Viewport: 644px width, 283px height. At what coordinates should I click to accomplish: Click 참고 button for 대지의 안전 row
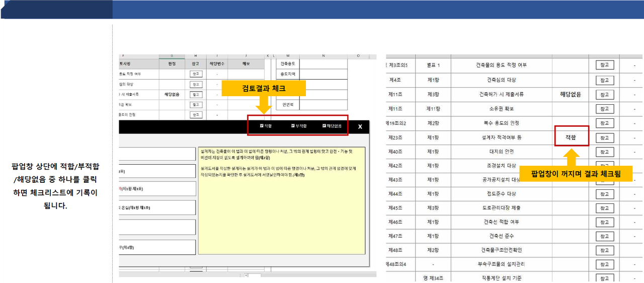[604, 152]
